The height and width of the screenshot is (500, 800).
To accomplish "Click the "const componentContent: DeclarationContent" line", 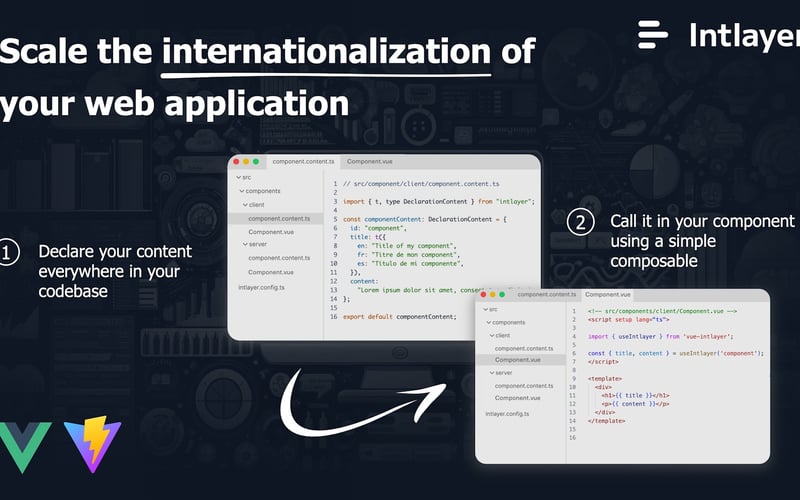I will (x=424, y=219).
